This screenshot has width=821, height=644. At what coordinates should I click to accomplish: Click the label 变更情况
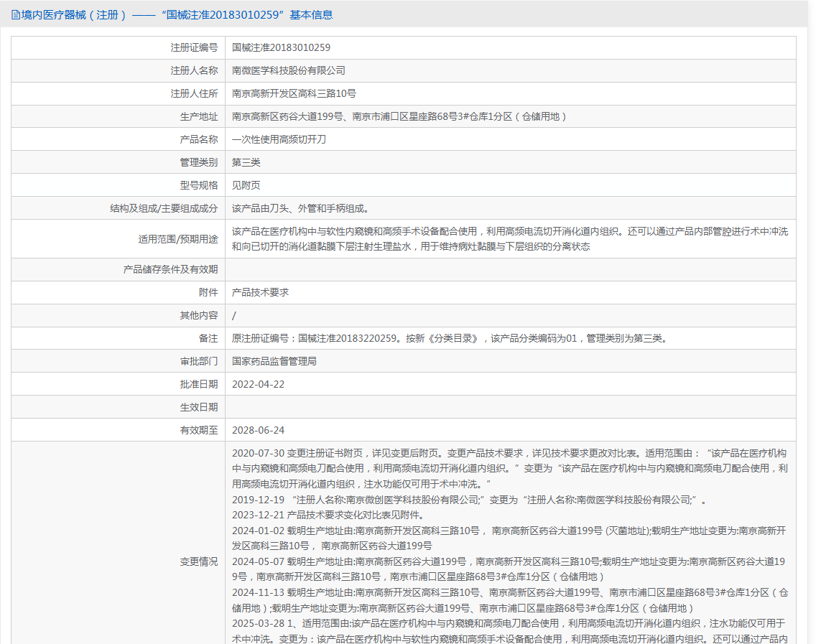198,562
